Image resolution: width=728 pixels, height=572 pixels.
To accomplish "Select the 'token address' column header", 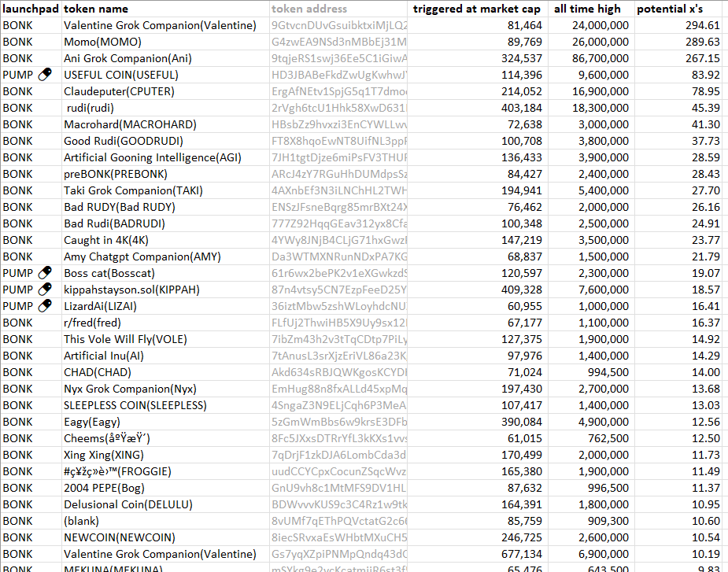I will (338, 9).
